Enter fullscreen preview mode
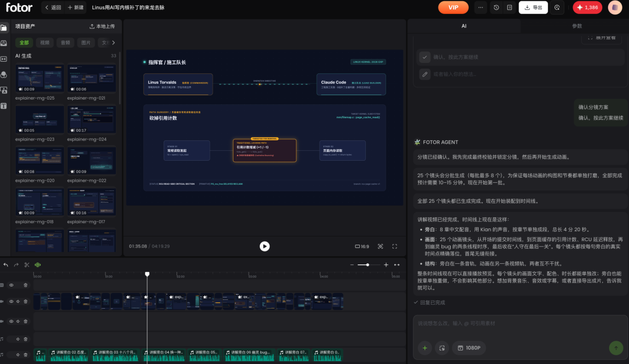Screen dimensions: 629x364 coord(395,246)
